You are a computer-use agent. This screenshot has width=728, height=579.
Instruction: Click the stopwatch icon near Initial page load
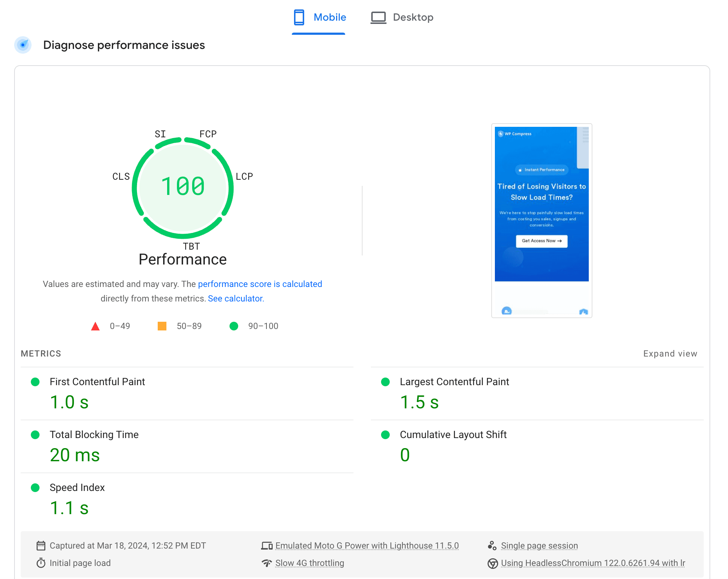pyautogui.click(x=41, y=563)
